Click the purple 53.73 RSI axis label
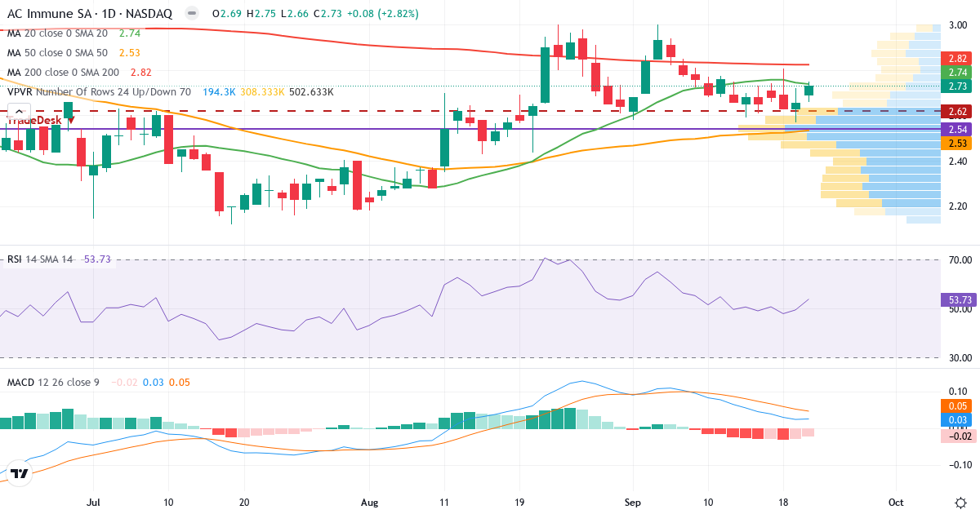This screenshot has width=980, height=514. click(959, 300)
